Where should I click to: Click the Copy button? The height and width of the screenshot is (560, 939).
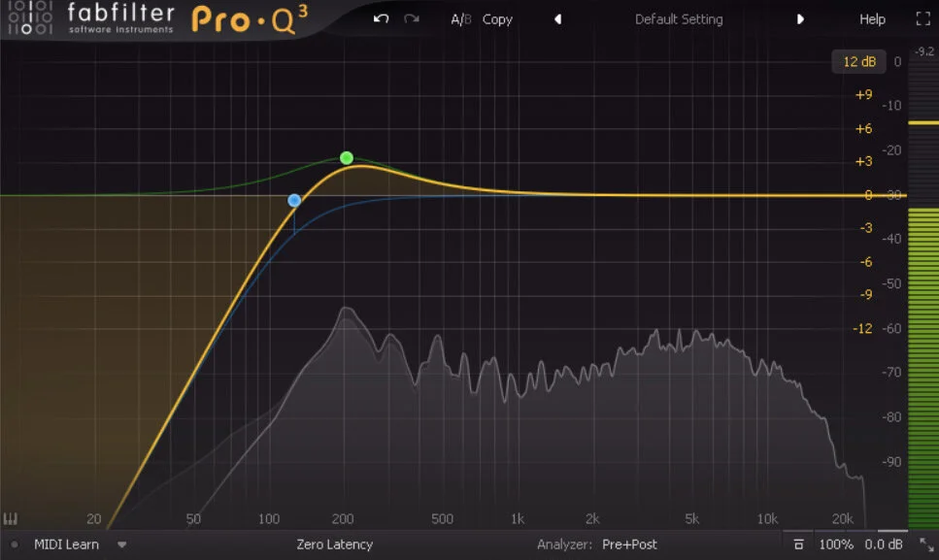[x=497, y=18]
